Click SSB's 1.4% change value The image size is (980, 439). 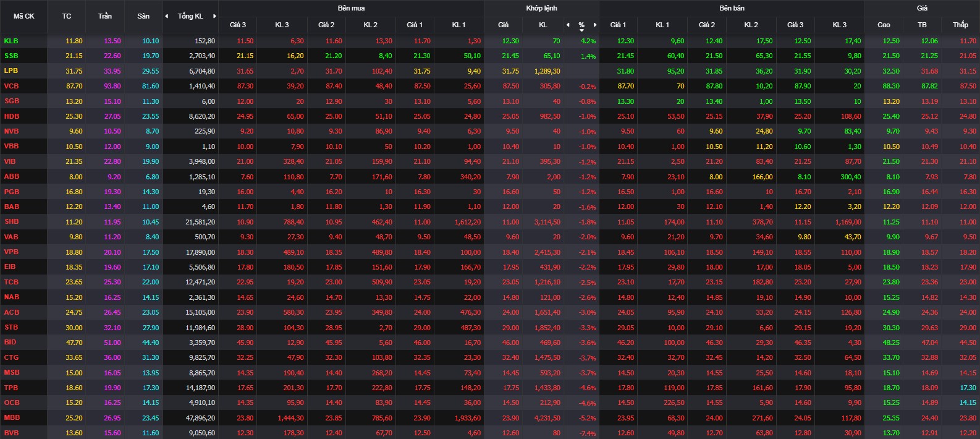click(x=588, y=56)
